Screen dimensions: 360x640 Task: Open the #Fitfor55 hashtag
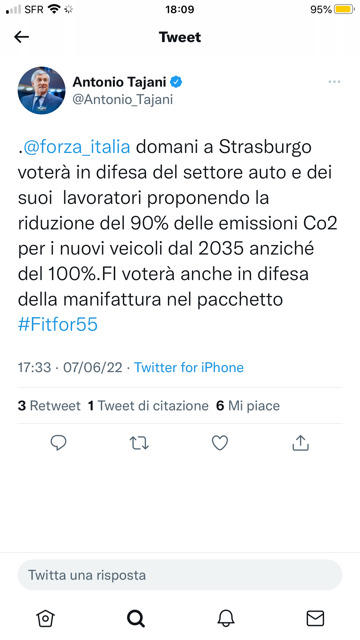point(58,325)
